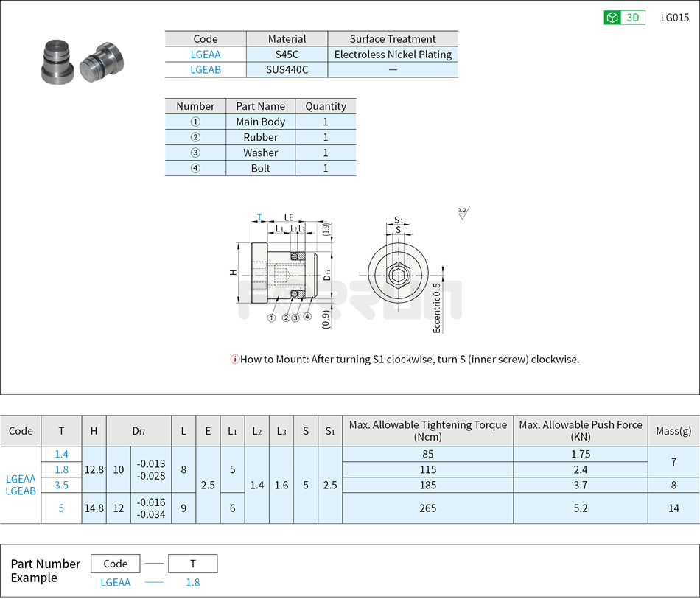Click the green cube icon beside 3D

[x=612, y=18]
